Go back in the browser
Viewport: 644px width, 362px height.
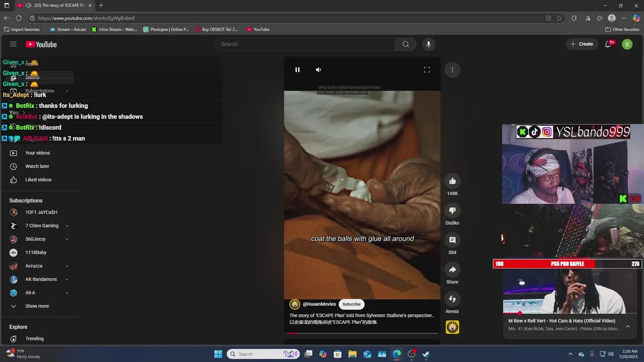pos(7,18)
